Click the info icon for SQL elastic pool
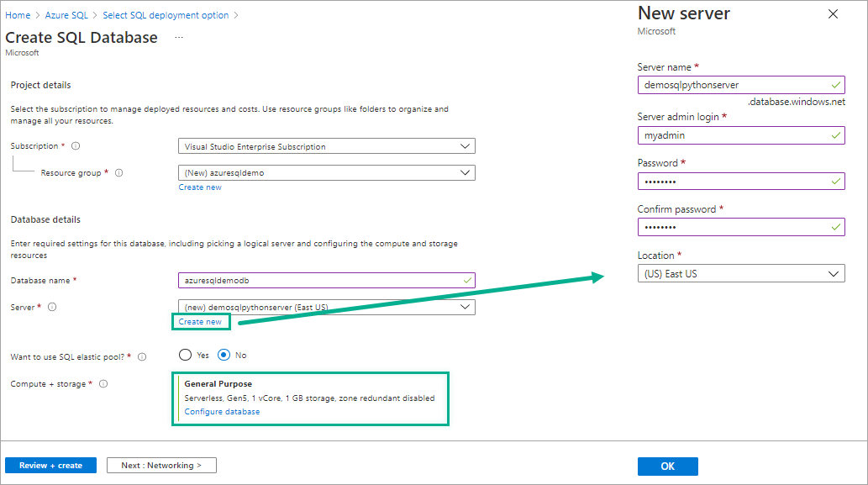Image resolution: width=868 pixels, height=485 pixels. 142,356
